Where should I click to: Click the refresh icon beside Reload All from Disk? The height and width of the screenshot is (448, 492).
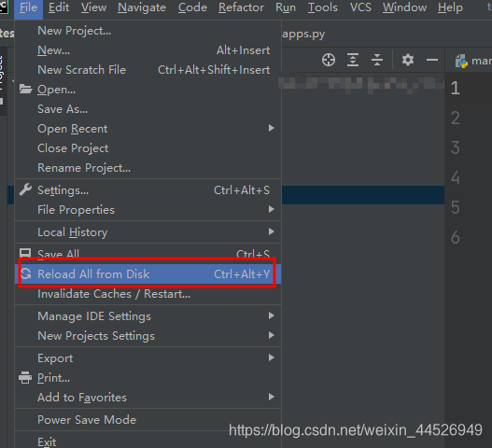[x=26, y=273]
